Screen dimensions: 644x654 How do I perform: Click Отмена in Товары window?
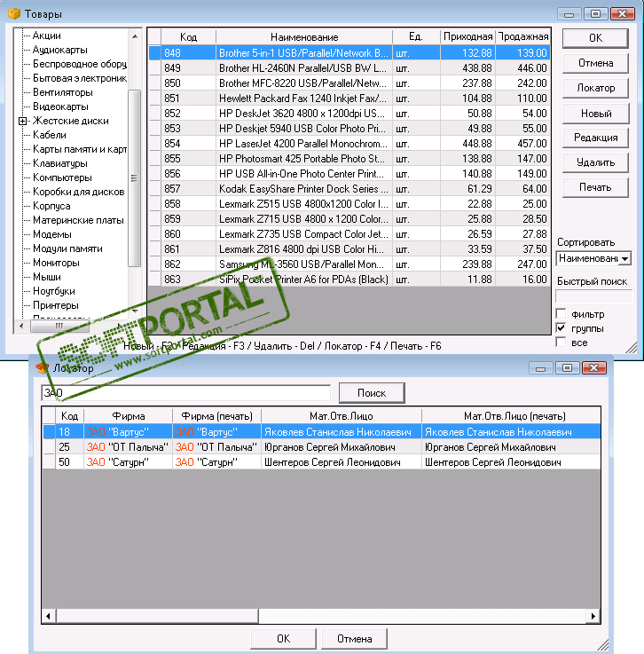[x=595, y=63]
